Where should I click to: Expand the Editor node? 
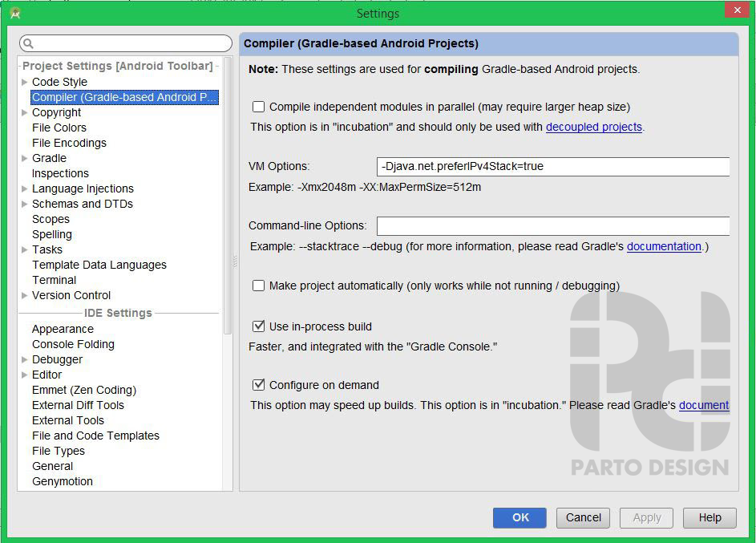[25, 375]
